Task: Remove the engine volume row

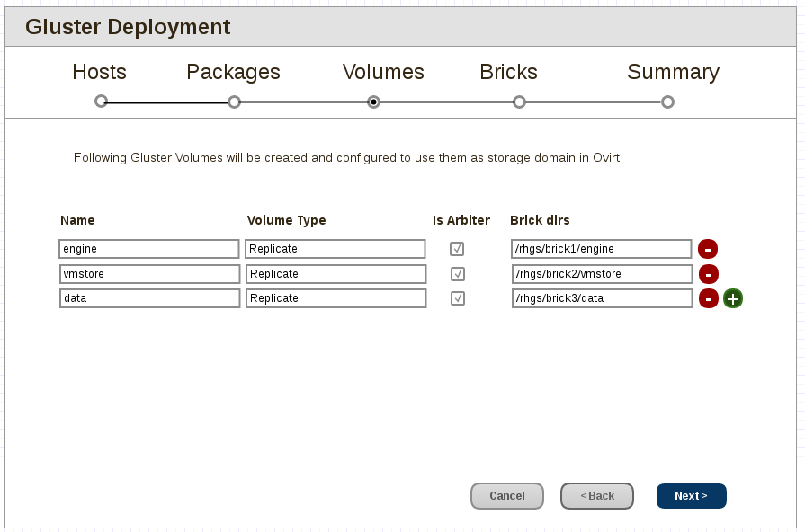Action: (708, 249)
